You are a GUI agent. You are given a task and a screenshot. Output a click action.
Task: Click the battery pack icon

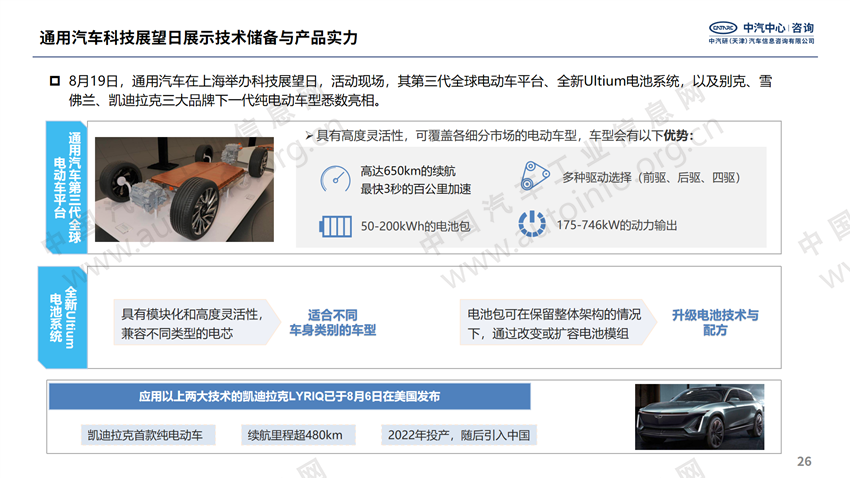pos(335,226)
